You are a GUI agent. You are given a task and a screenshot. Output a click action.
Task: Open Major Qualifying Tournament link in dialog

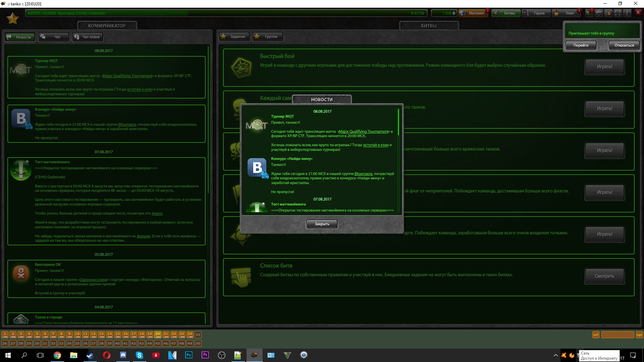(x=363, y=131)
